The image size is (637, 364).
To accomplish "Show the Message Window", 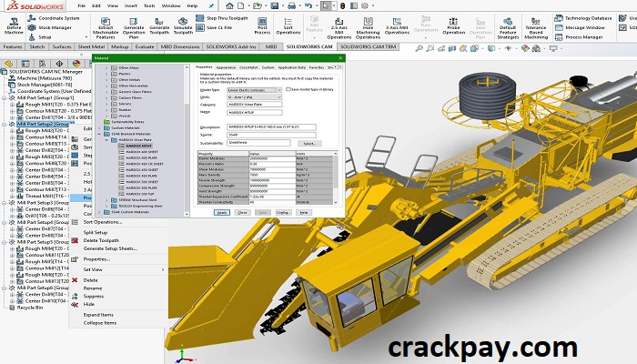I will (x=581, y=27).
